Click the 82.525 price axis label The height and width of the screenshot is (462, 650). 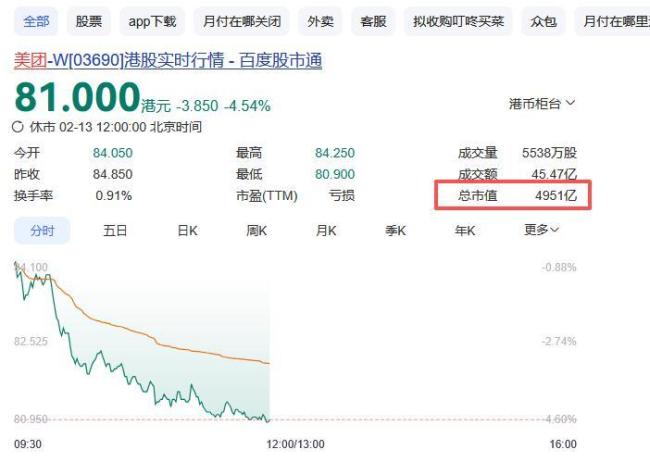(x=31, y=341)
